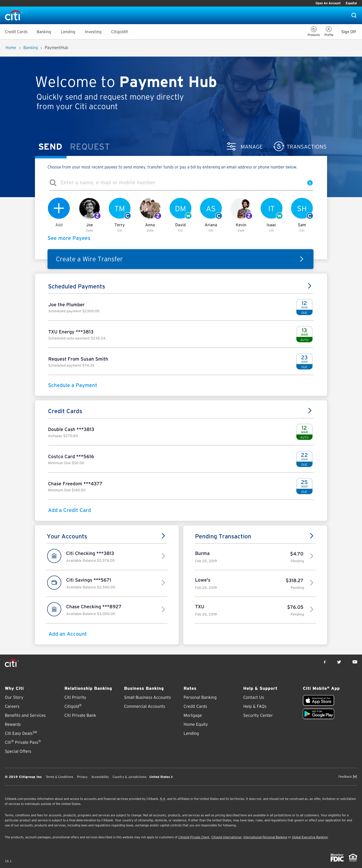
Task: Open YouTube icon in footer
Action: click(355, 662)
